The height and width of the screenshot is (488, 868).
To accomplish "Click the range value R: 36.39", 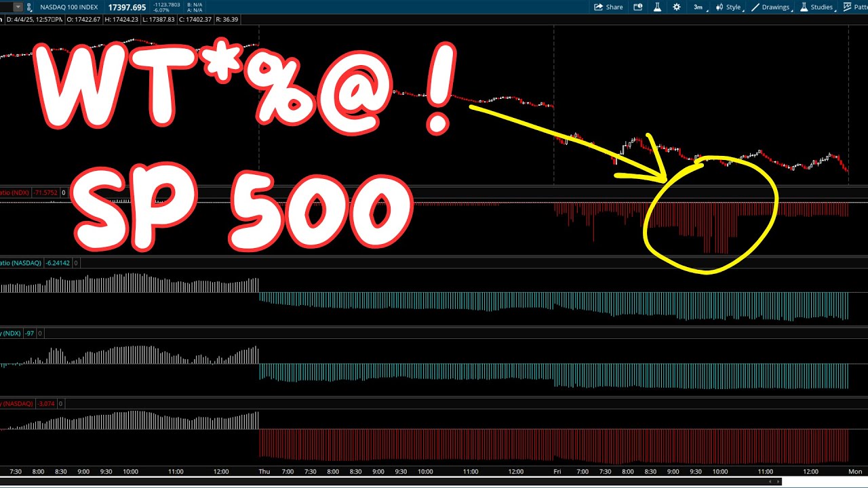I will point(226,20).
